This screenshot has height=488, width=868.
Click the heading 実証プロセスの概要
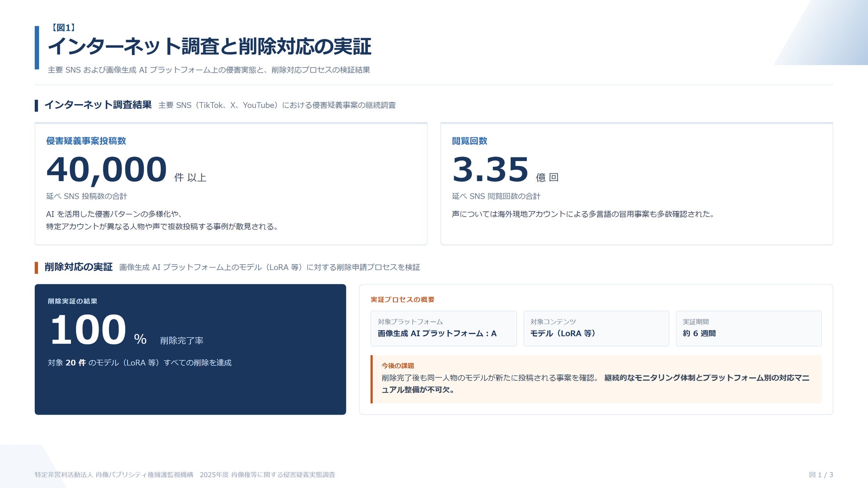coord(402,300)
